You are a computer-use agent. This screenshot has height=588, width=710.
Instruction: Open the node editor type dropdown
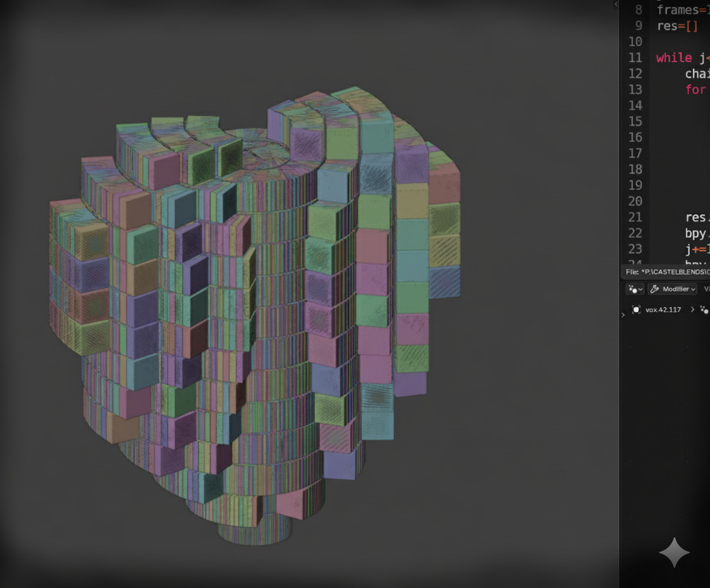pyautogui.click(x=635, y=289)
